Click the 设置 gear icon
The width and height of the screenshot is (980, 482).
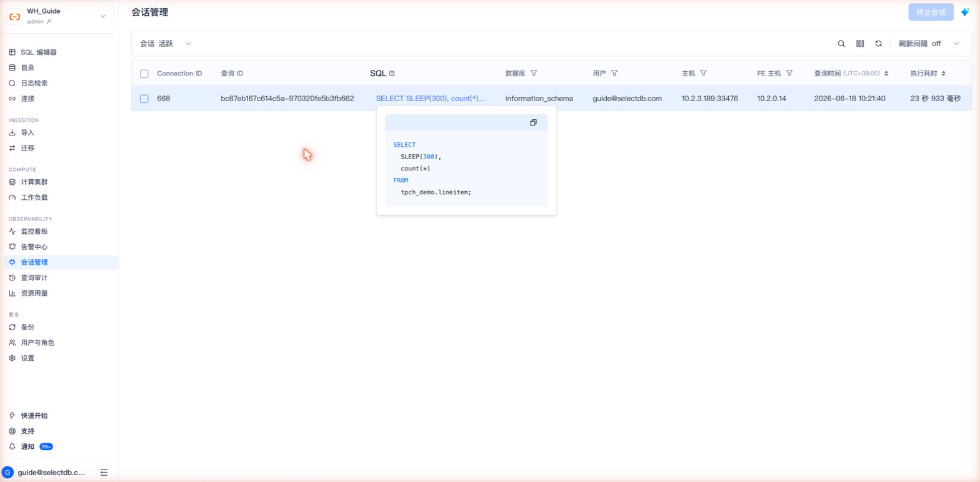point(12,358)
